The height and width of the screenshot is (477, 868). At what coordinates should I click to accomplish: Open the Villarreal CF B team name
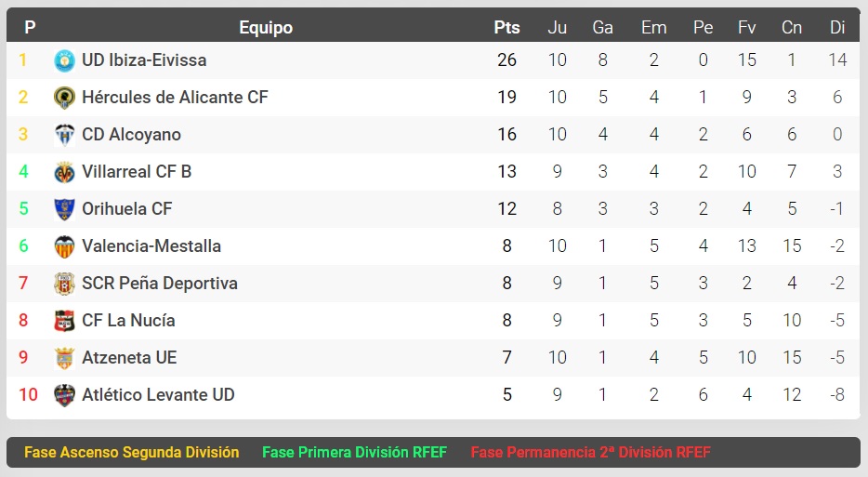[137, 172]
